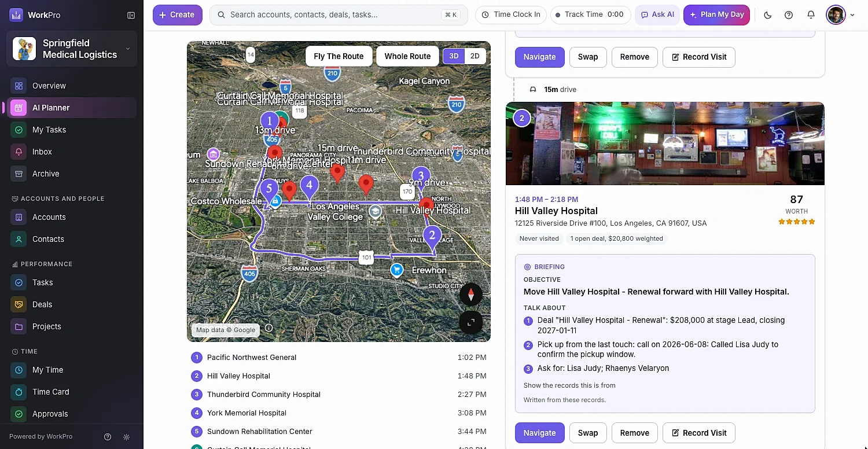The image size is (868, 449).
Task: Click Plan My Day button
Action: 716,15
